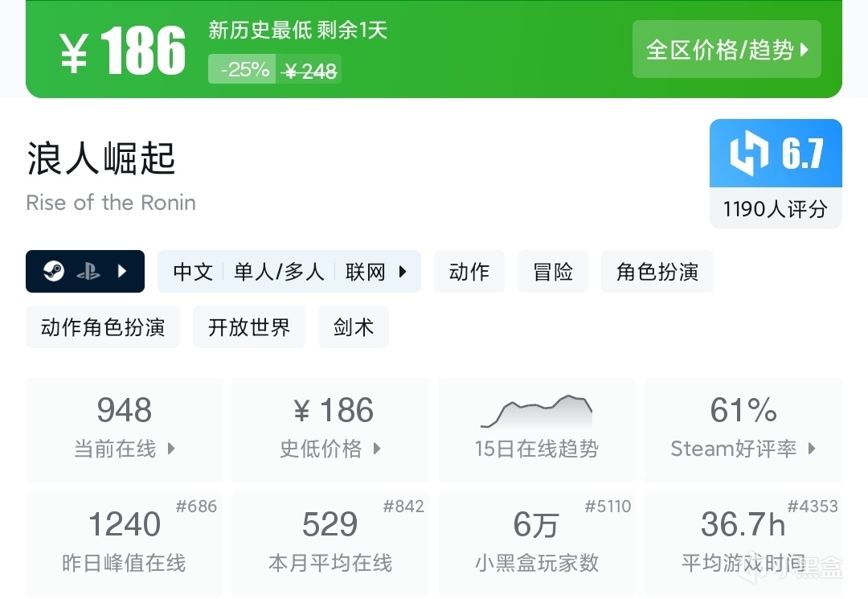Click the -25% discount badge
The height and width of the screenshot is (599, 868).
(242, 69)
